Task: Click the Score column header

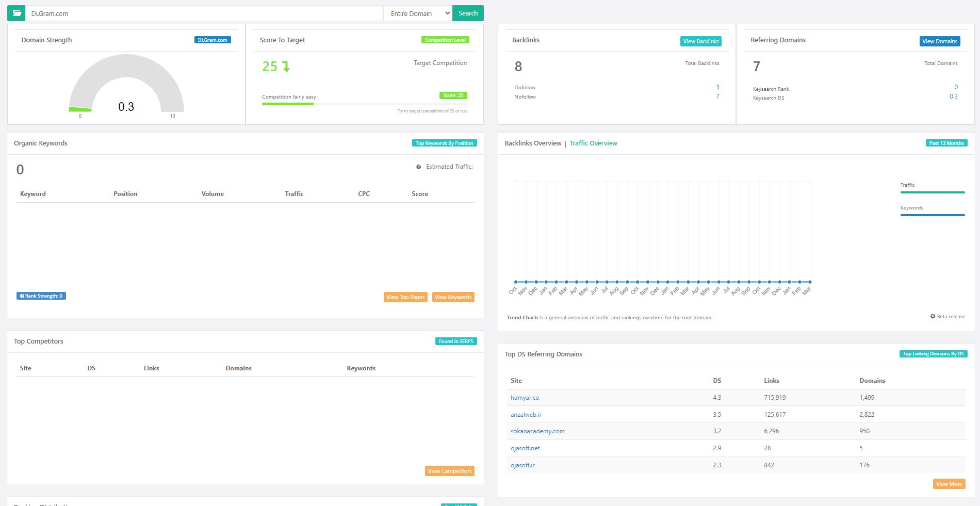Action: click(420, 194)
